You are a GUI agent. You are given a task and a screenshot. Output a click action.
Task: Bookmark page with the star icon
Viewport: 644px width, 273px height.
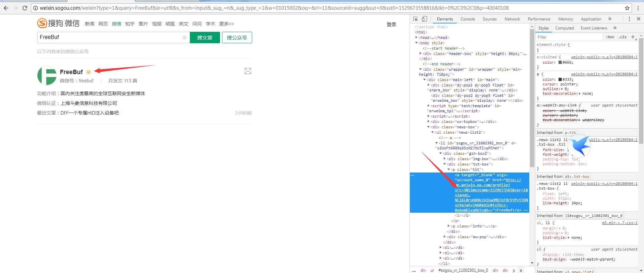(x=627, y=8)
